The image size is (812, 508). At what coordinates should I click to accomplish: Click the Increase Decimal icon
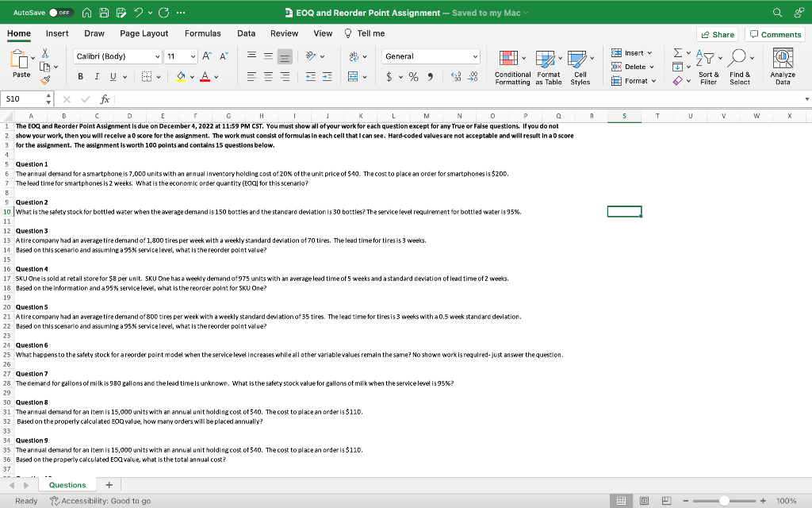coord(456,77)
